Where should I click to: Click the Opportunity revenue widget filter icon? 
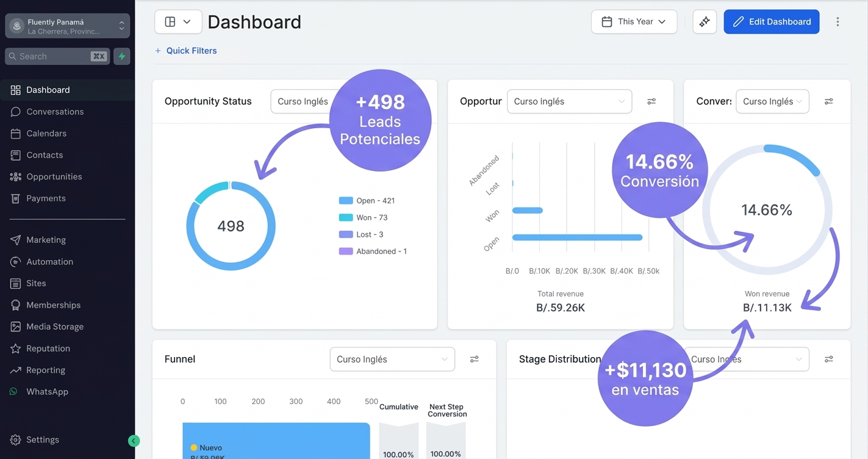(x=651, y=101)
